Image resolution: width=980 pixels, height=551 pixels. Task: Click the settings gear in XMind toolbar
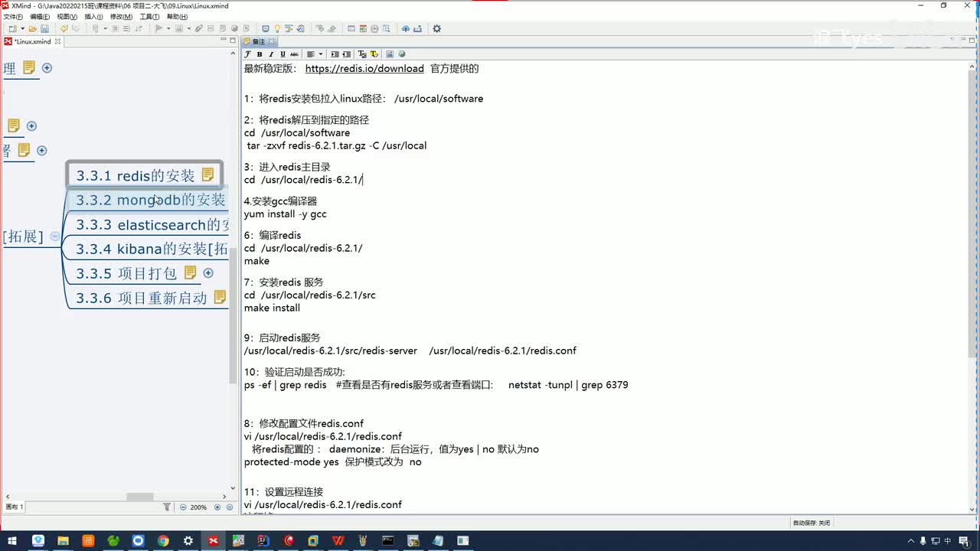436,28
